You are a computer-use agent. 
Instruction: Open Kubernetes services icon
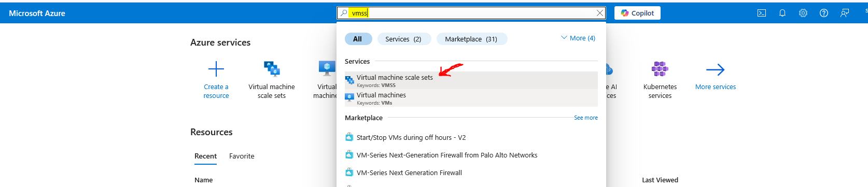[x=660, y=69]
